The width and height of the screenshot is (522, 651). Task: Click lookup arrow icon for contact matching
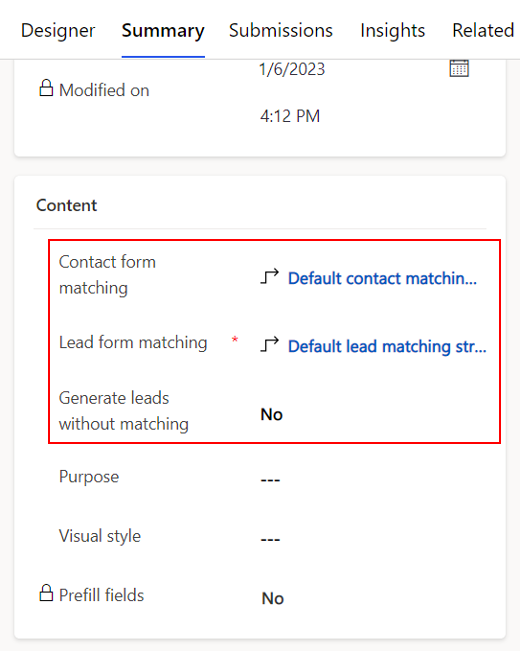[x=270, y=277]
